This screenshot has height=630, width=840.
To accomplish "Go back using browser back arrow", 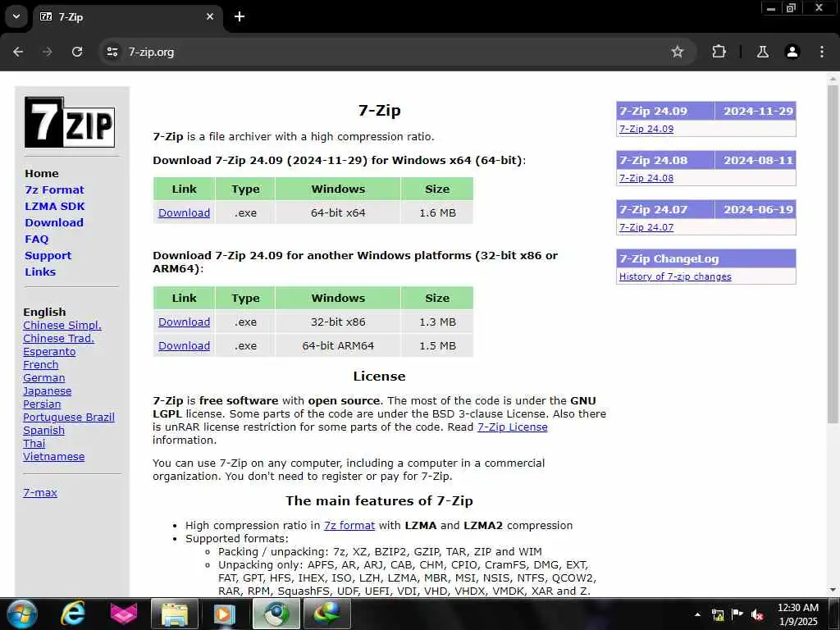I will (x=18, y=52).
